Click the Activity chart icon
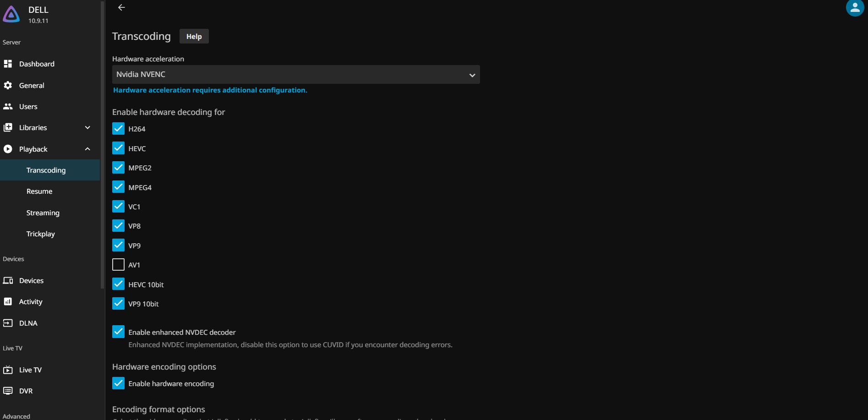Viewport: 868px width, 420px height. [x=8, y=302]
